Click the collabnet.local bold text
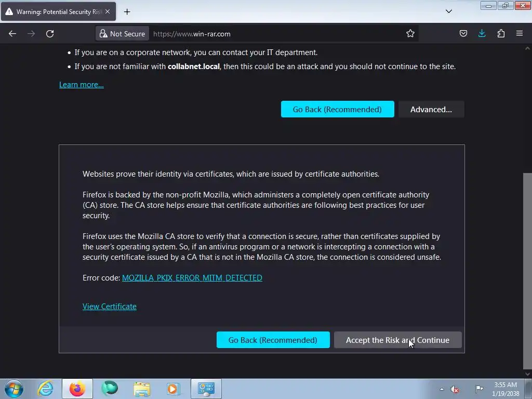 [194, 66]
